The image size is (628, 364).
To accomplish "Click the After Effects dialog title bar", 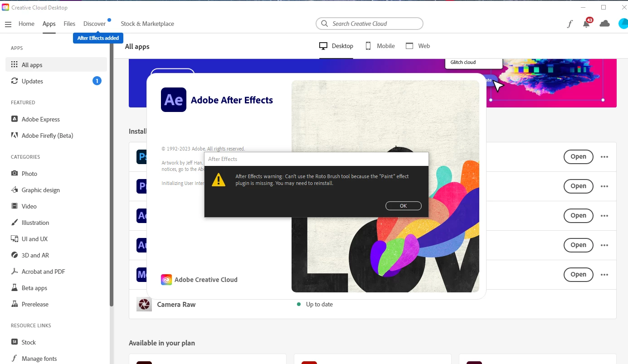I will pyautogui.click(x=316, y=159).
